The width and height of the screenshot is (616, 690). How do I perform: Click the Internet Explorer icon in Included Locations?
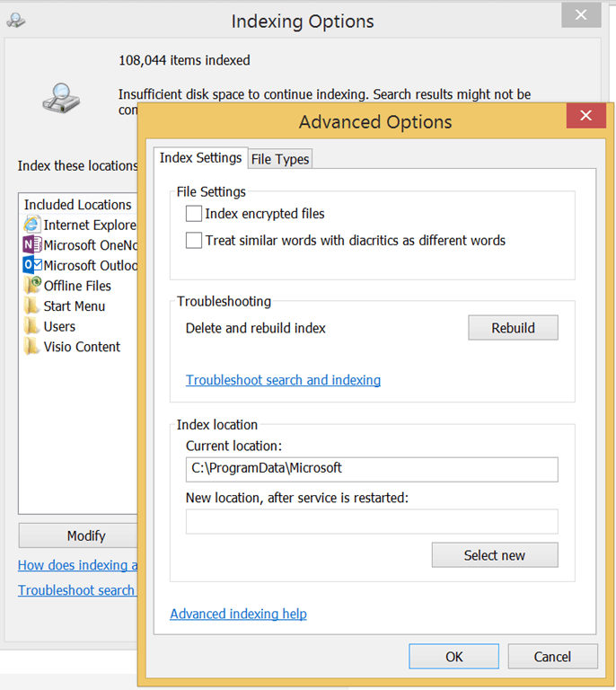pyautogui.click(x=32, y=225)
